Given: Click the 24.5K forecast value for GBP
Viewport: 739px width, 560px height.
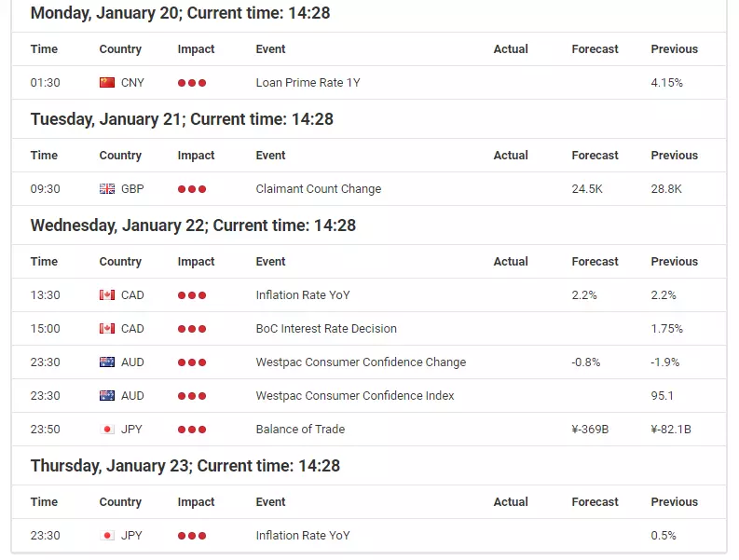Looking at the screenshot, I should pos(587,189).
